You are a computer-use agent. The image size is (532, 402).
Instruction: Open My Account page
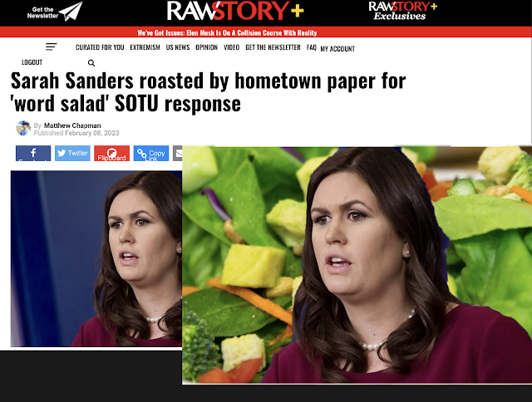[x=337, y=49]
